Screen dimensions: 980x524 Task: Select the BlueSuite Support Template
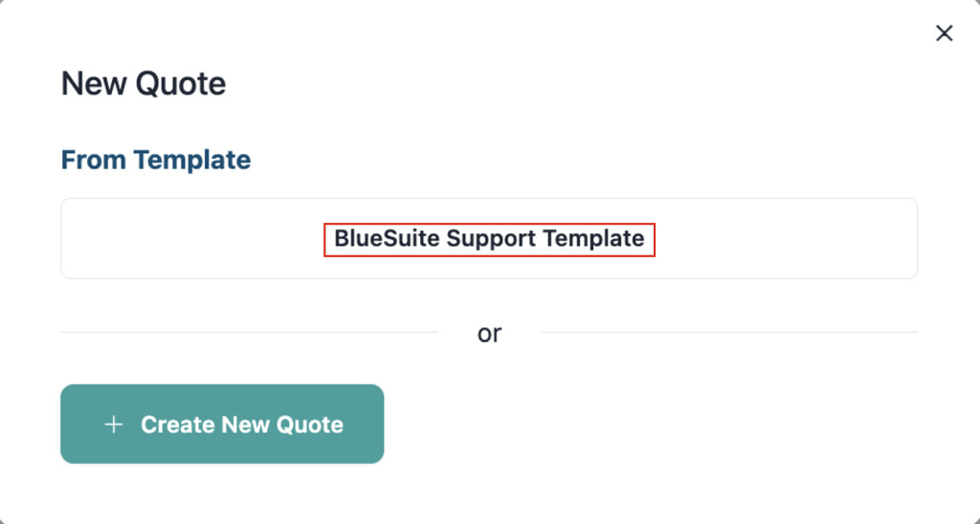489,239
